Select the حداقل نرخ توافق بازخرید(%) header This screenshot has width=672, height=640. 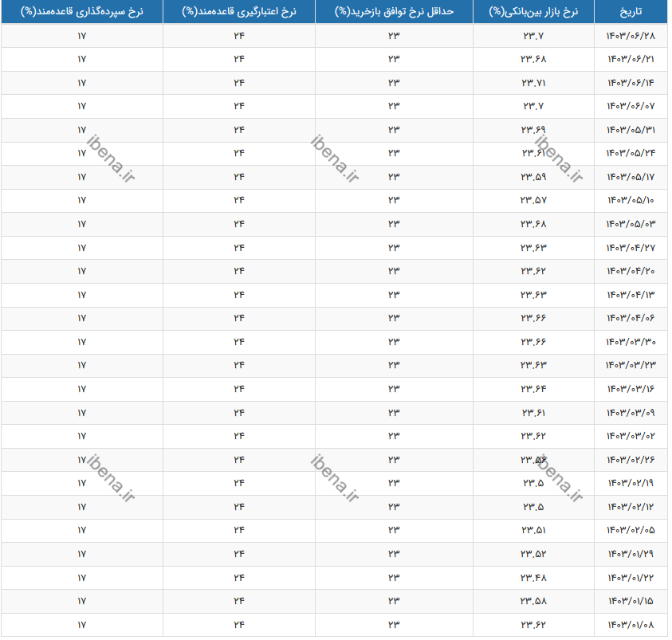(x=394, y=13)
